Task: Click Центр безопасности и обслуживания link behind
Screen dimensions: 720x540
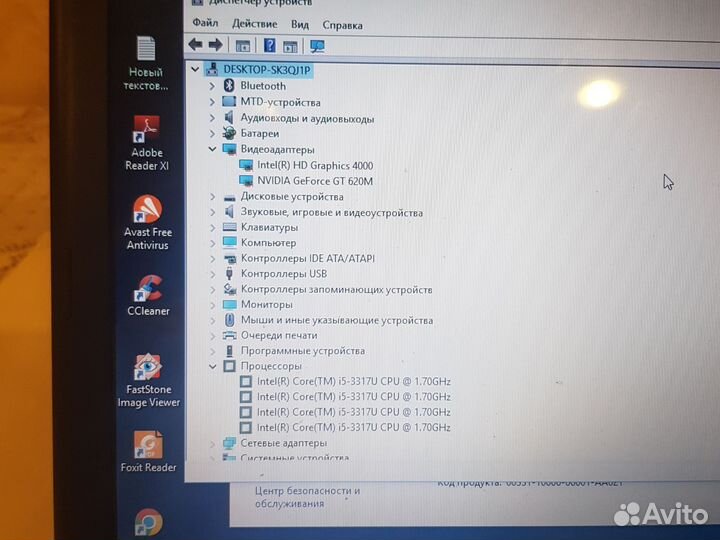Action: [x=307, y=497]
